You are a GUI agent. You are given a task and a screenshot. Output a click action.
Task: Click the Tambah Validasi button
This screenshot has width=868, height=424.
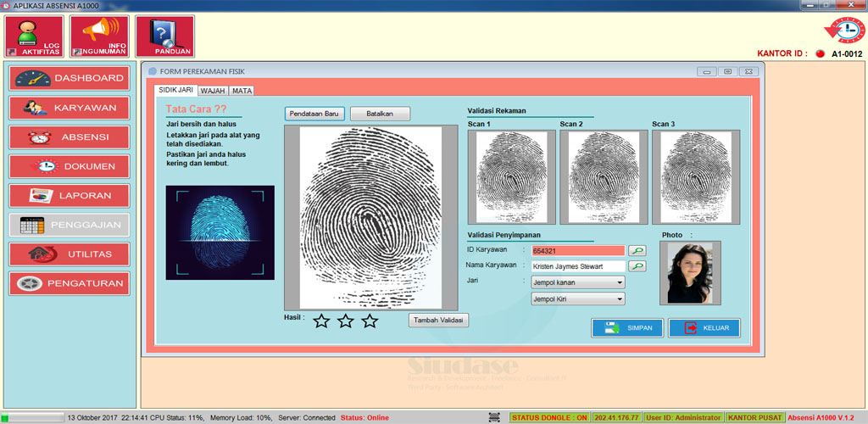[x=439, y=320]
